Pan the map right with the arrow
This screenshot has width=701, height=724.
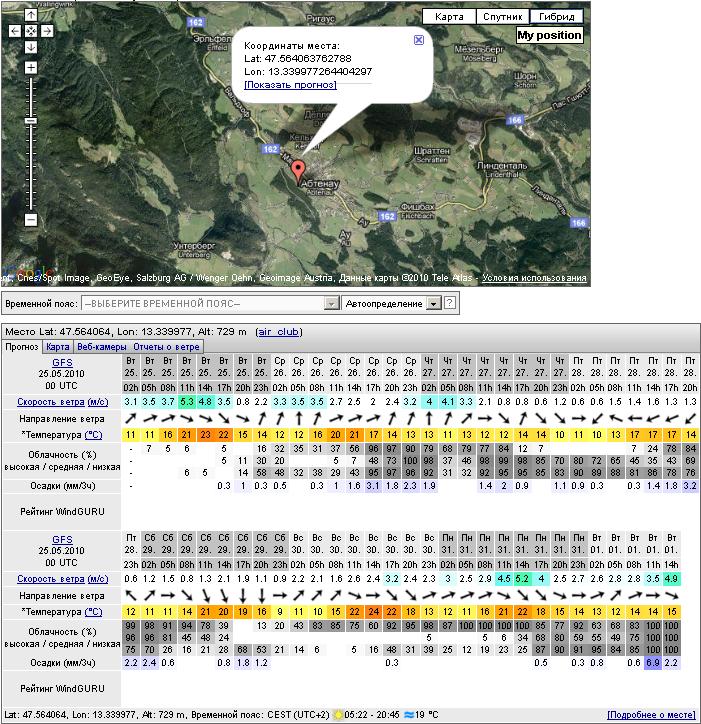[x=47, y=31]
